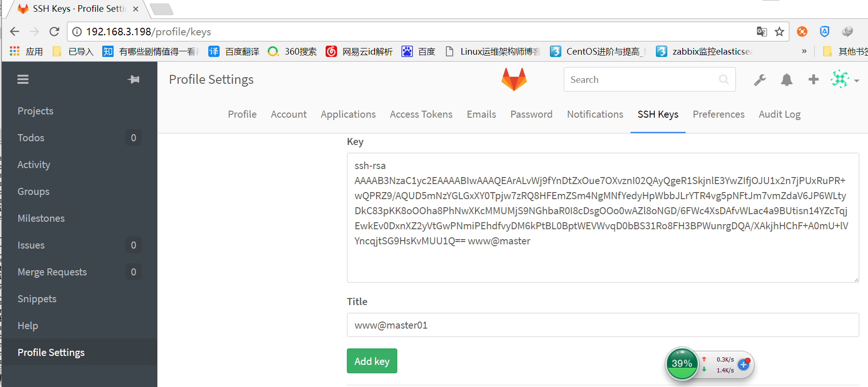Click the 39% memory accelerator ball
This screenshot has width=868, height=387.
(681, 363)
